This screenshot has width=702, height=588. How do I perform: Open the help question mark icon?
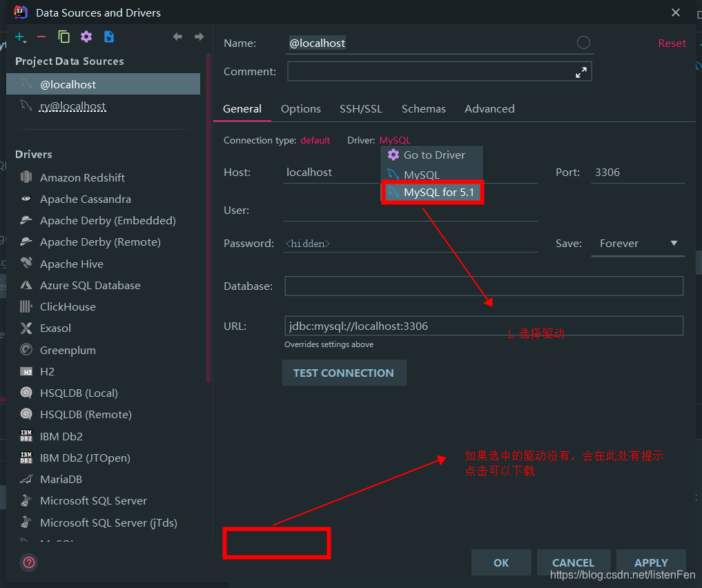tap(29, 562)
